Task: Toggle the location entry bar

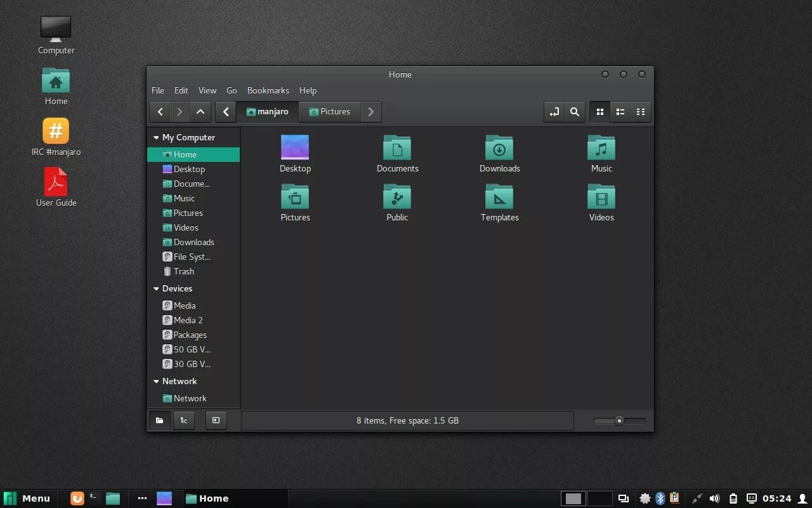Action: [x=554, y=111]
